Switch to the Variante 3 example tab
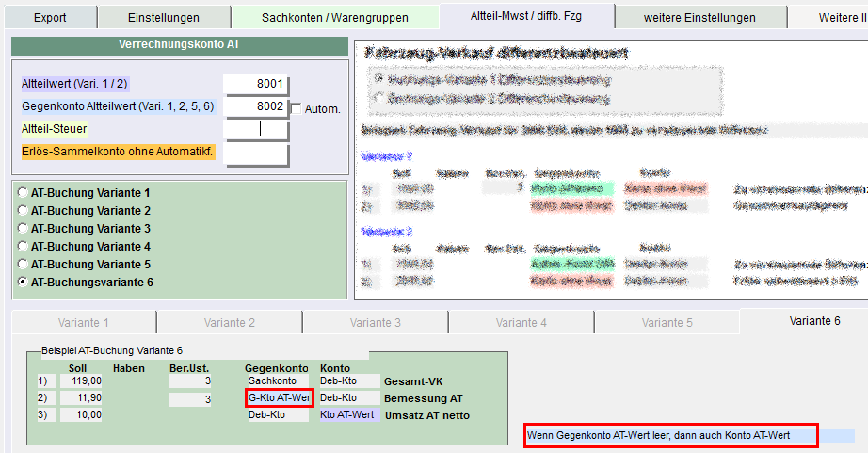868x453 pixels. [375, 322]
